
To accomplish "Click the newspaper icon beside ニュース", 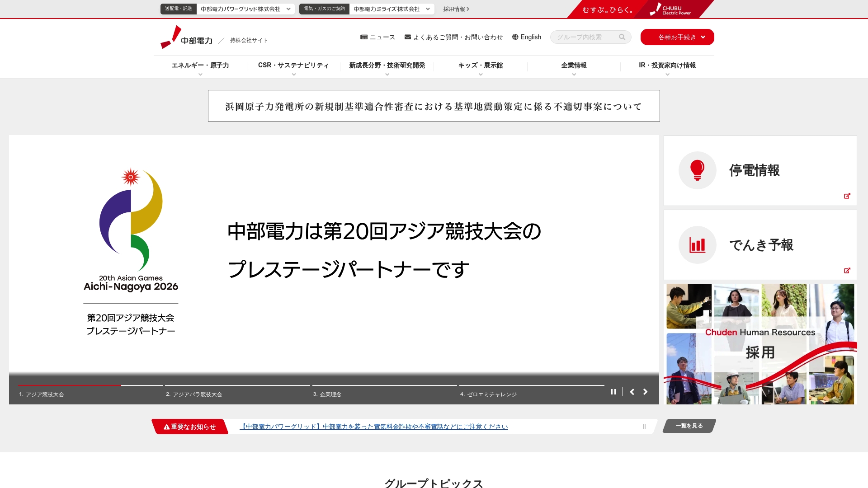I will (363, 37).
